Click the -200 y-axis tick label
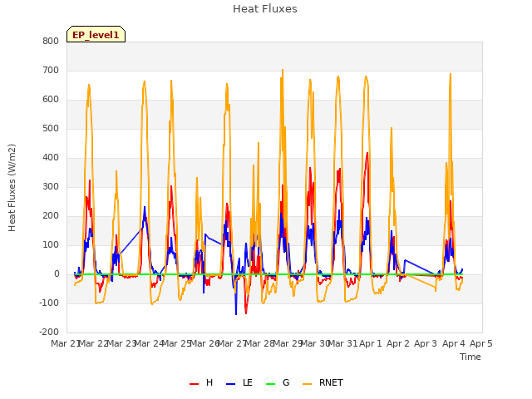The width and height of the screenshot is (532, 399). coord(49,332)
